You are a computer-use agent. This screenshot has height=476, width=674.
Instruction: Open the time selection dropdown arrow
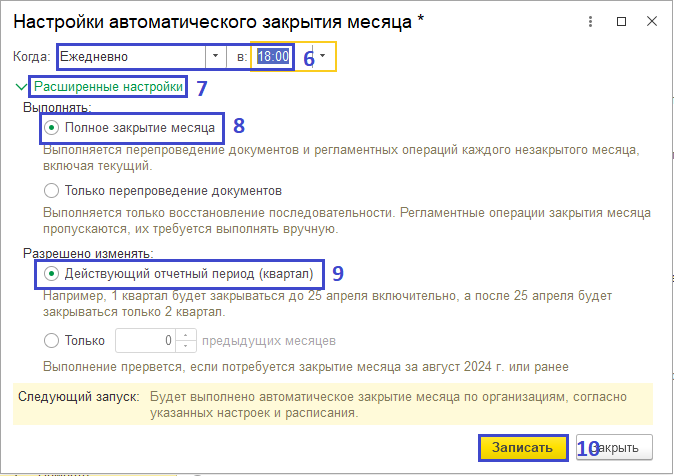322,56
